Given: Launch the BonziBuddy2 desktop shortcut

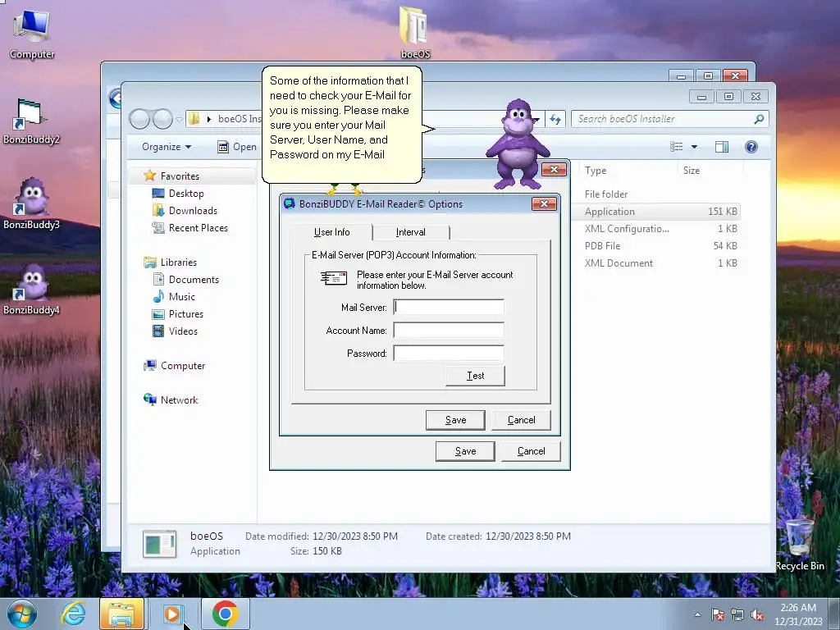Looking at the screenshot, I should (31, 121).
